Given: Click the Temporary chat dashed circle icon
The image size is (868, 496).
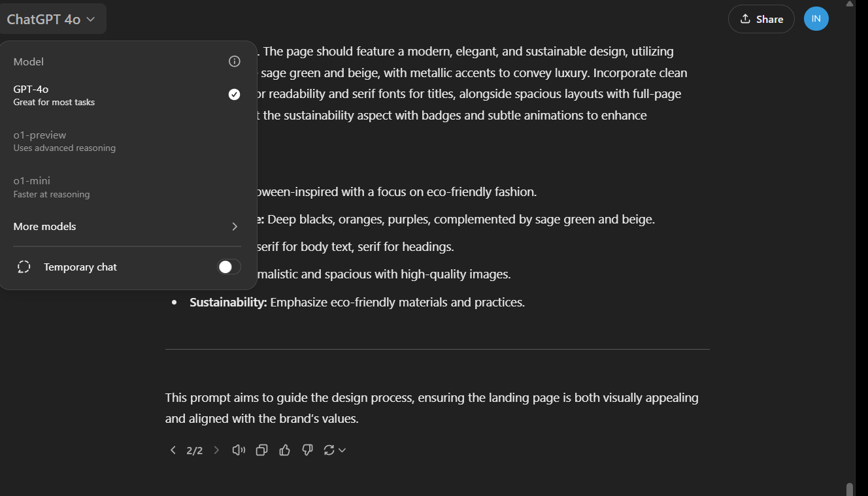Looking at the screenshot, I should click(x=24, y=267).
